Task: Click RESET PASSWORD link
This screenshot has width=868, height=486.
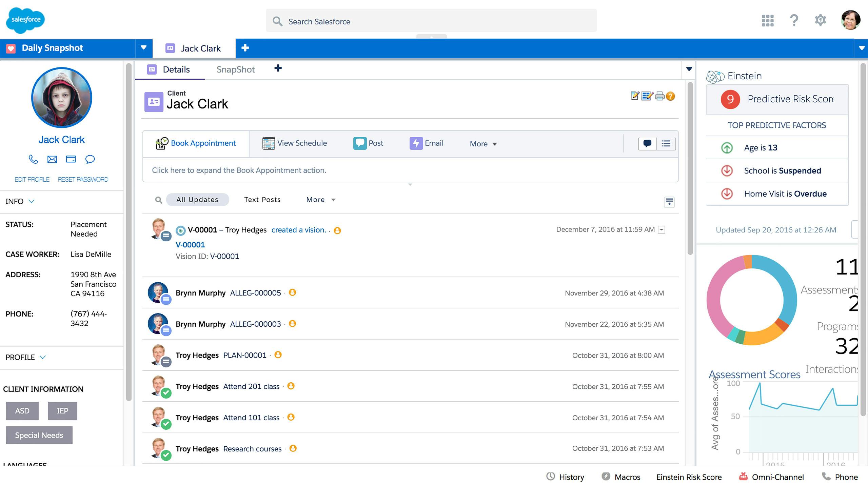Action: point(83,179)
